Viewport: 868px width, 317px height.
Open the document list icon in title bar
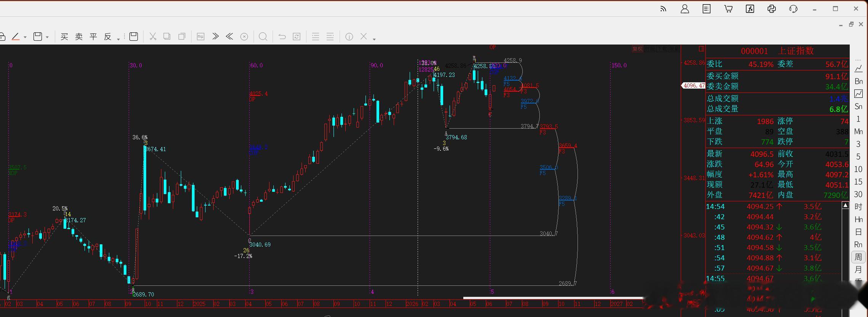click(707, 9)
